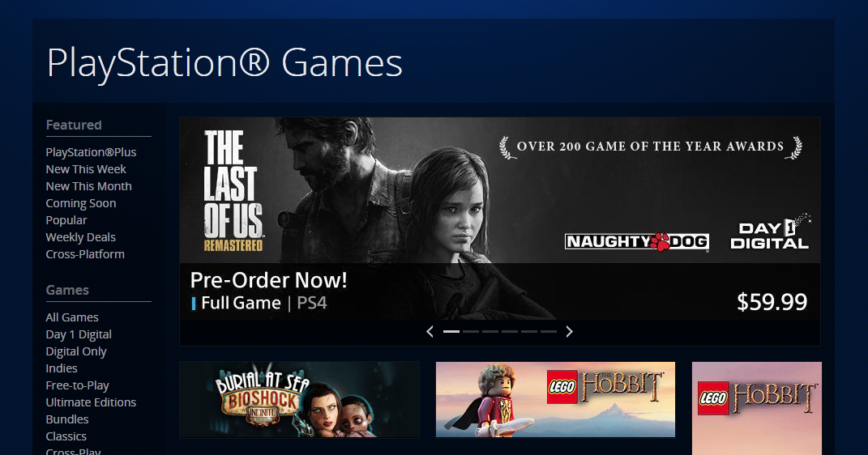This screenshot has height=455, width=868.
Task: Select the Free-to-Play category
Action: pyautogui.click(x=77, y=385)
